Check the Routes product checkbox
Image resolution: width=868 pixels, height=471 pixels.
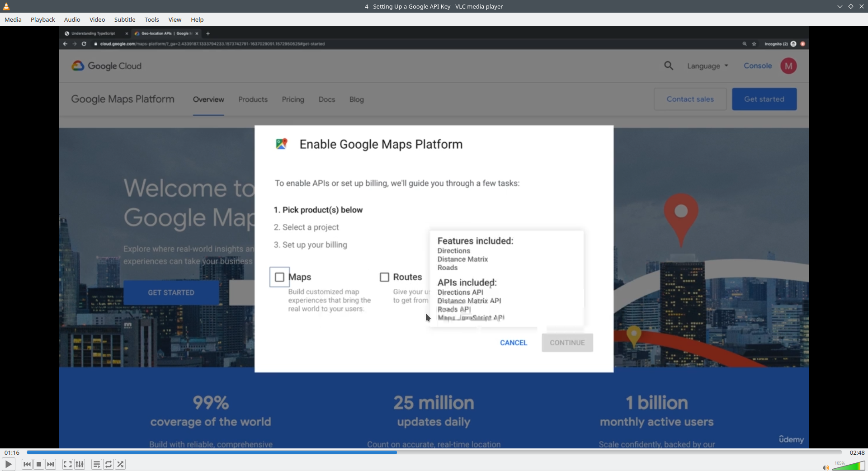[x=384, y=277]
